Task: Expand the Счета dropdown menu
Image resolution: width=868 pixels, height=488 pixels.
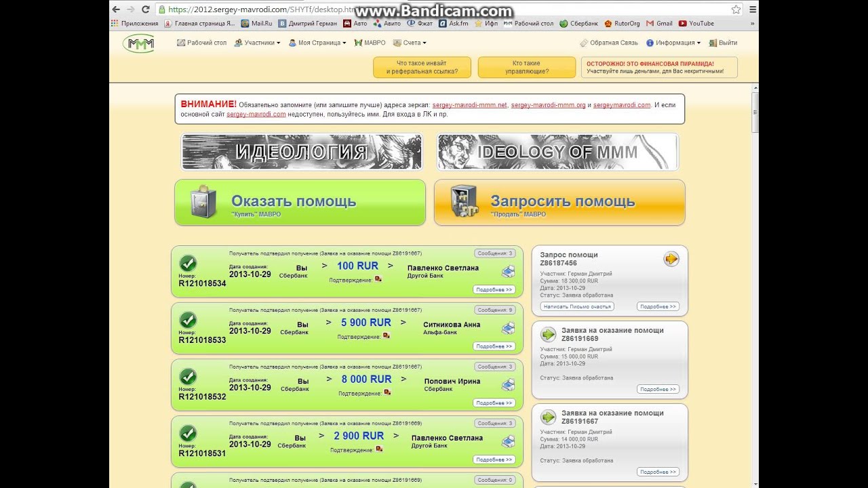Action: [410, 43]
